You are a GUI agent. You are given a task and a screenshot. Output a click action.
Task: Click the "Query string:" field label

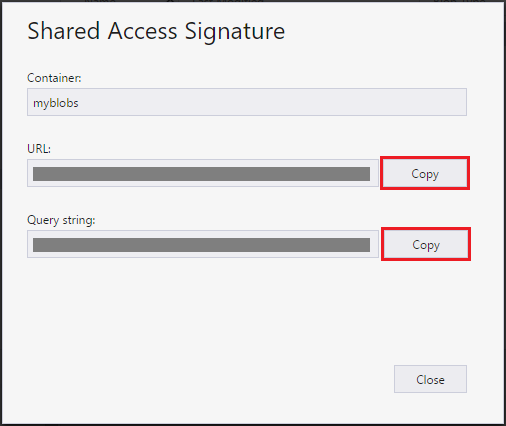pos(61,220)
